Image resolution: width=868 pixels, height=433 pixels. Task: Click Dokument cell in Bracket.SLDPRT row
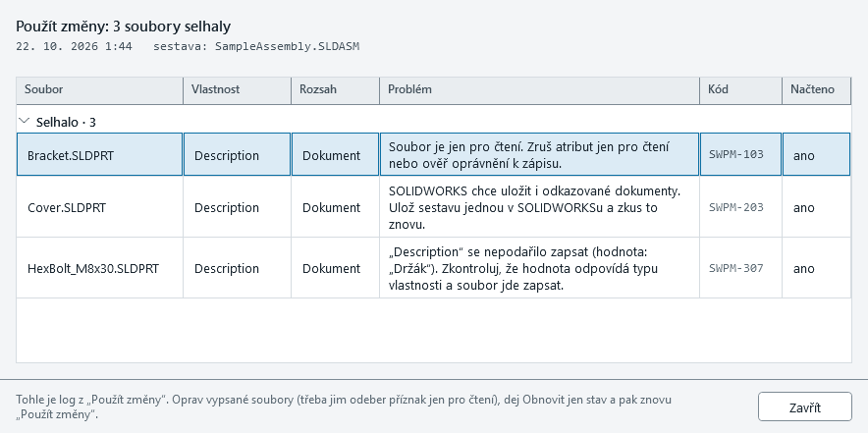click(x=335, y=154)
